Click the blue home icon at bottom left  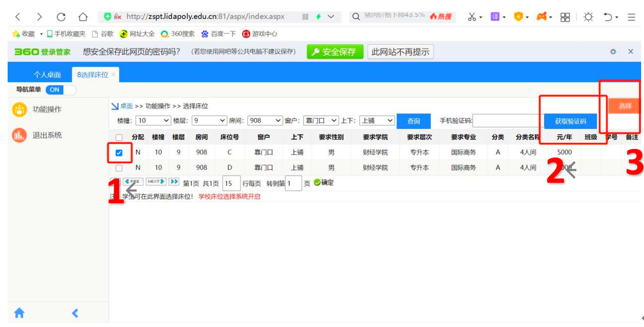(19, 313)
